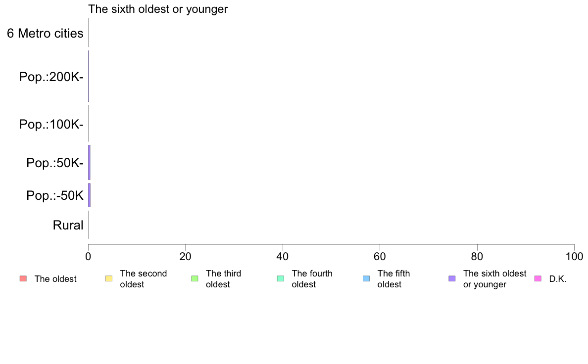Select the Pop.:-50K purple bar
588x364 pixels.
click(x=89, y=195)
